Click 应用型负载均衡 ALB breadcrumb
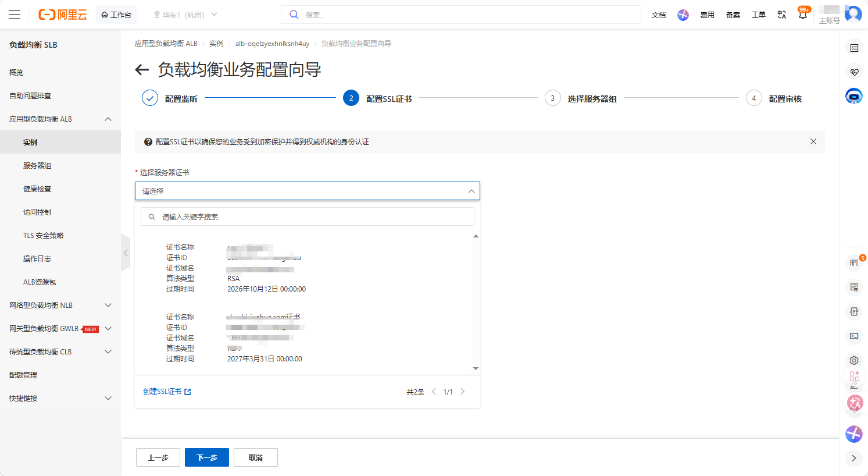The width and height of the screenshot is (868, 476). click(x=166, y=44)
